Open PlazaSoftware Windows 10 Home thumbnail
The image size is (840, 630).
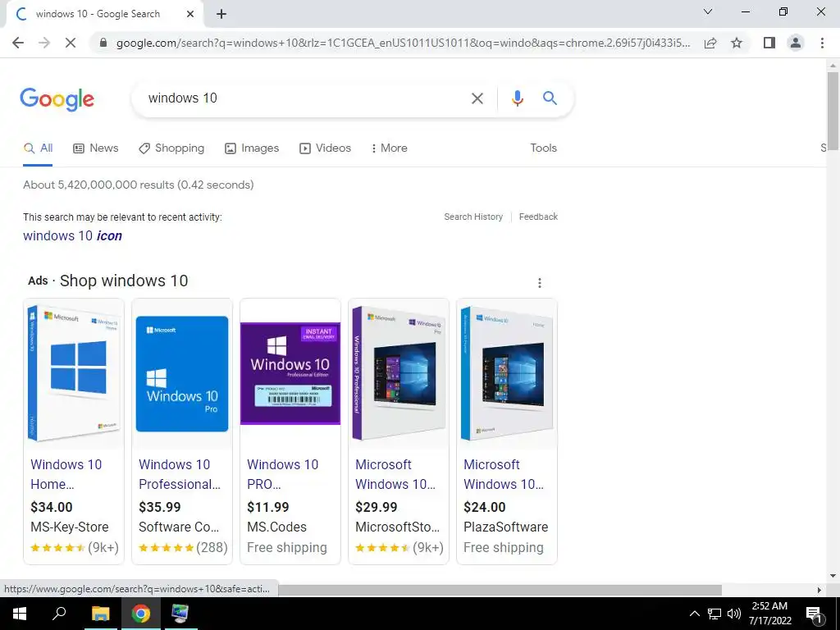point(507,373)
